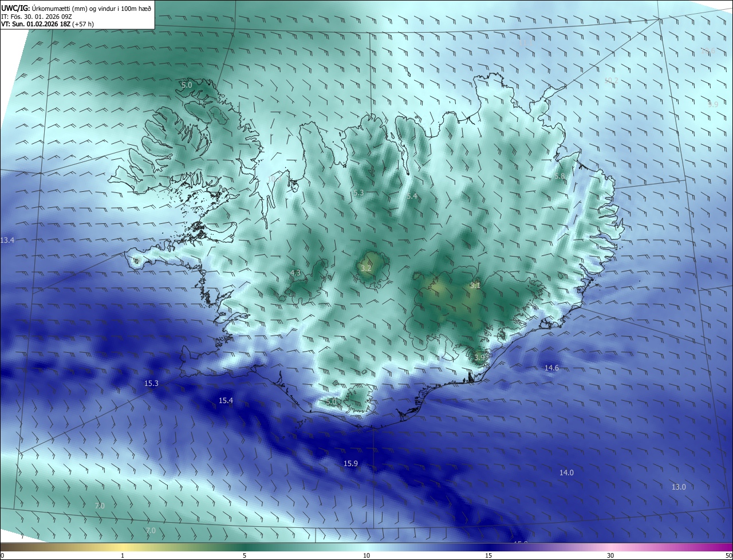Screen dimensions: 733x560
Task: Click the initial time line 'IT: Fös. 30. 01. 2026 09Z'
Action: (38, 17)
